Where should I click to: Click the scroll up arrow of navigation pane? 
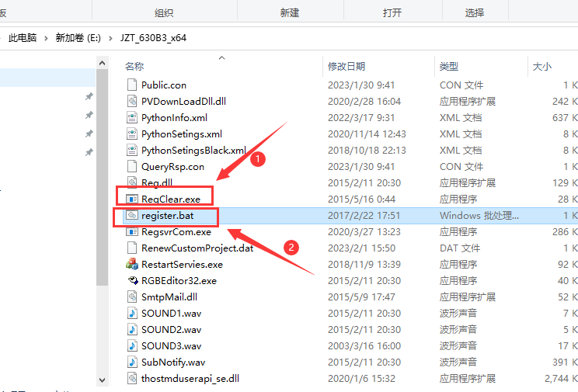(x=102, y=63)
